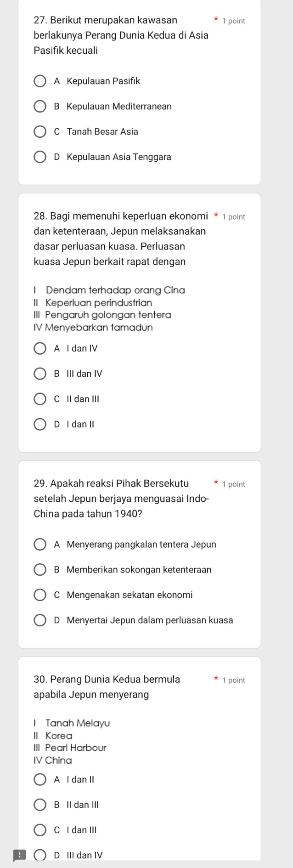
Task: Select B II dan III for question 30
Action: pos(40,805)
